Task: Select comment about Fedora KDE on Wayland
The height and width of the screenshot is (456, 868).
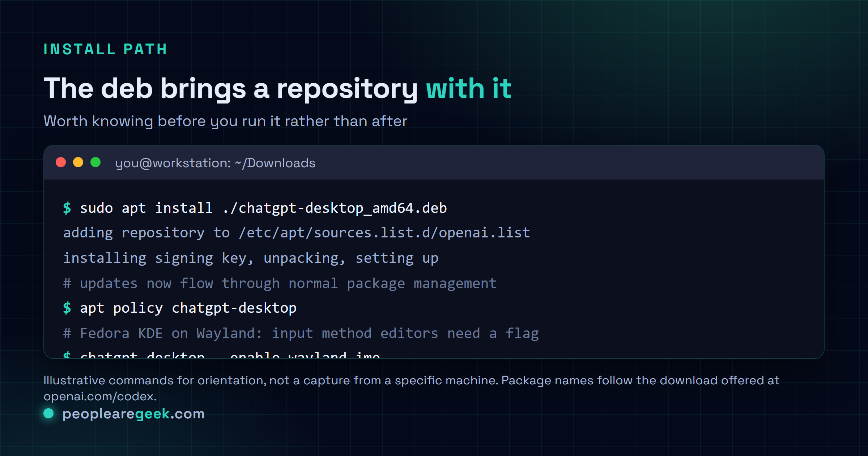Action: coord(301,333)
